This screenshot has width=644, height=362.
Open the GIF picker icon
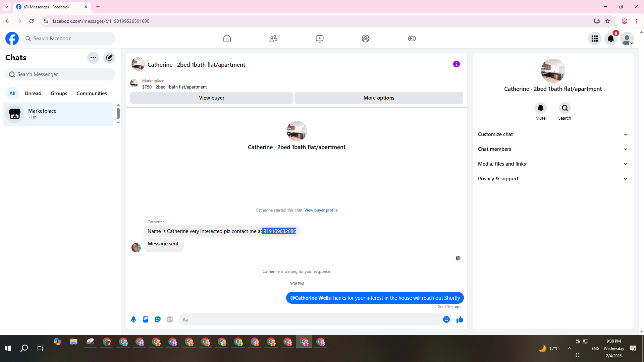pos(170,319)
